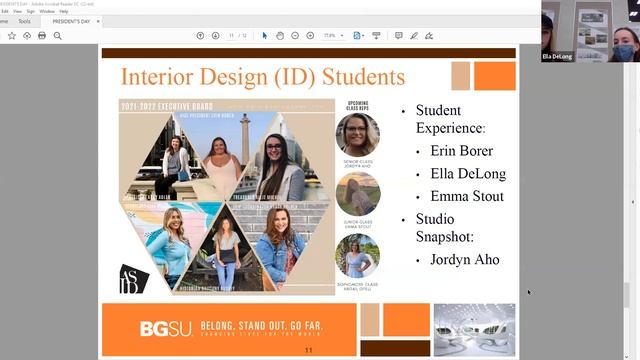The image size is (640, 360).
Task: Open the Window menu
Action: (47, 11)
